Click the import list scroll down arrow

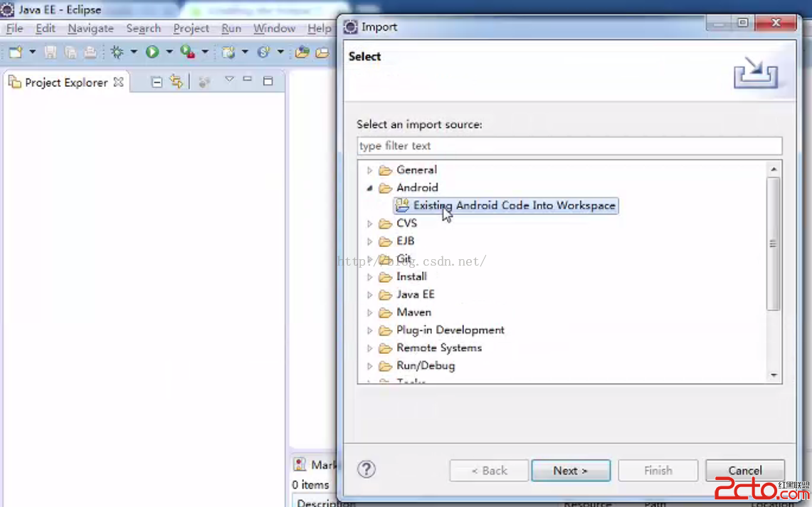point(773,375)
